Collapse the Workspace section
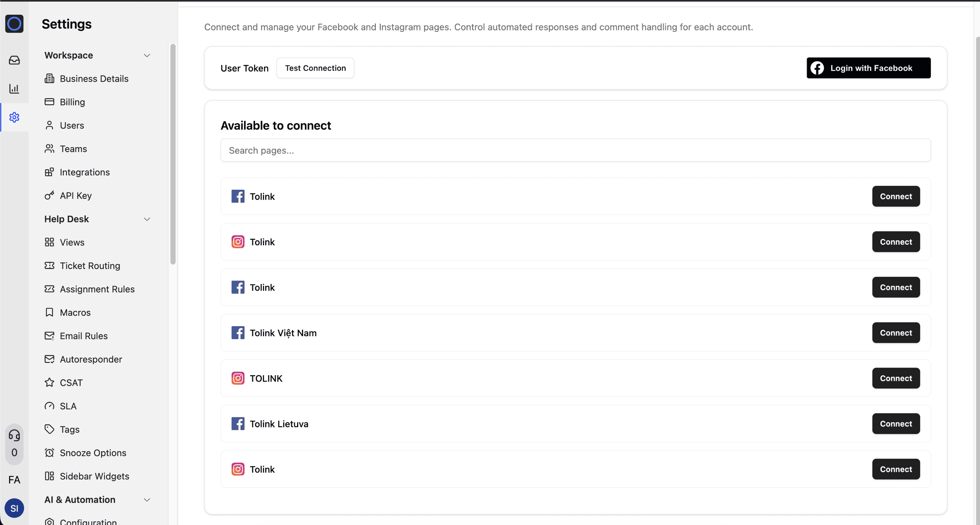Screen dimensions: 980x525 tap(147, 56)
